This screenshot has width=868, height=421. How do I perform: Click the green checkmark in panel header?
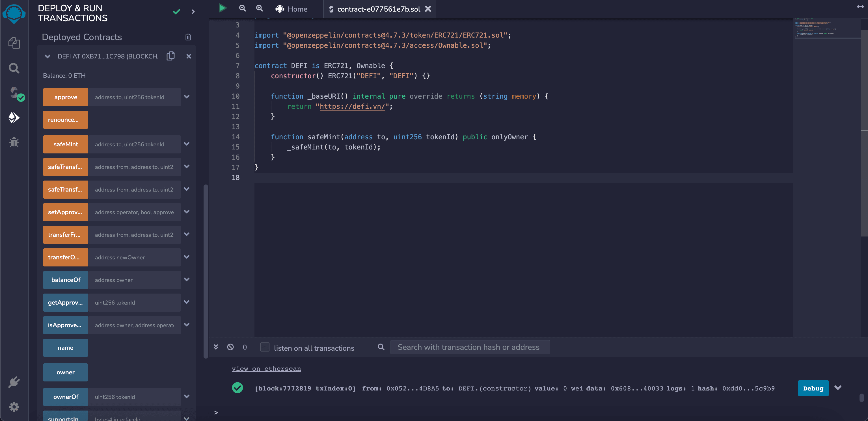point(176,12)
